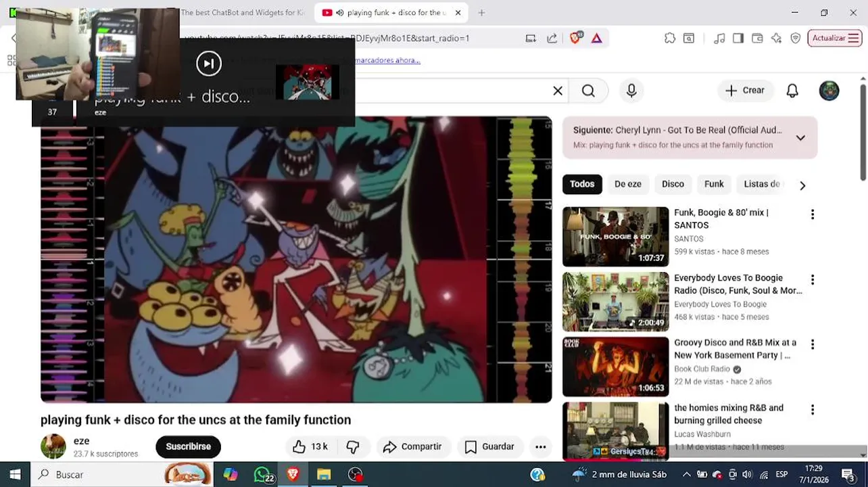Viewport: 868px width, 487px height.
Task: Open eze channel avatar
Action: click(x=53, y=446)
